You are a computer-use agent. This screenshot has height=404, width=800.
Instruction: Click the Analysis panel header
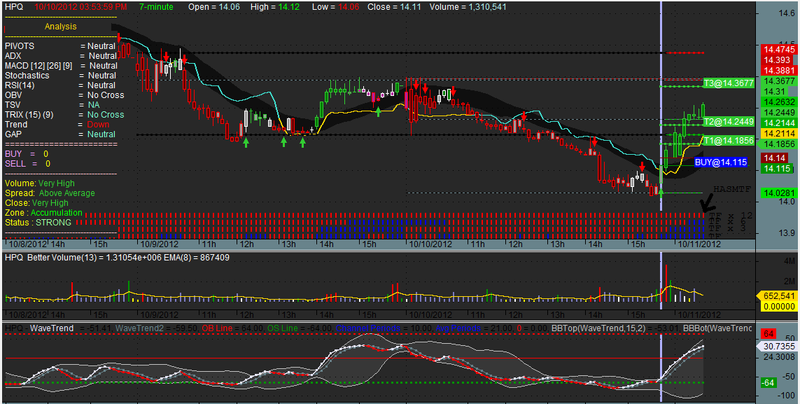tap(60, 27)
